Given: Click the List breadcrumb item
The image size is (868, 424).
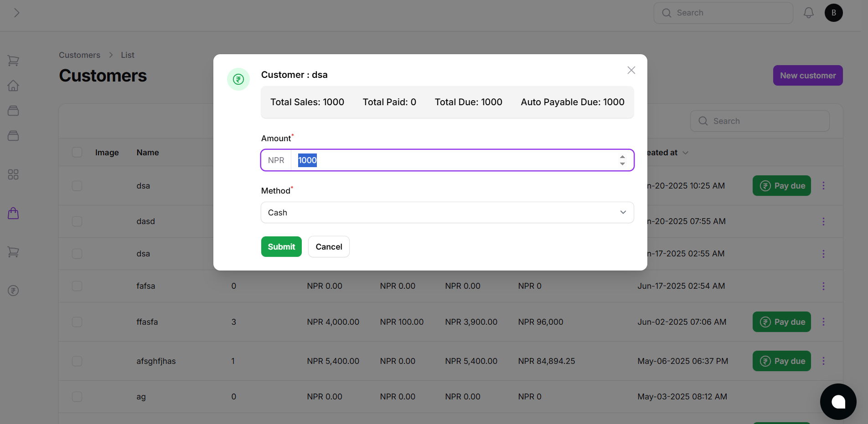Looking at the screenshot, I should (128, 55).
